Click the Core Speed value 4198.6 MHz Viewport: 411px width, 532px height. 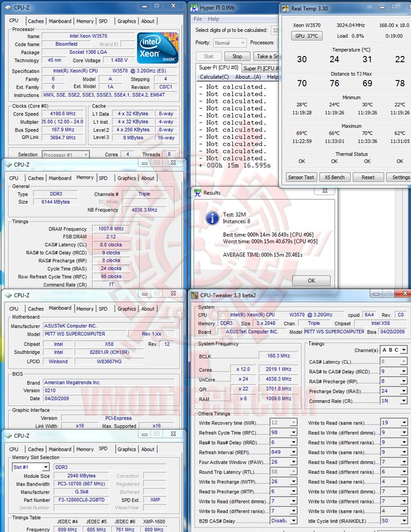[63, 114]
